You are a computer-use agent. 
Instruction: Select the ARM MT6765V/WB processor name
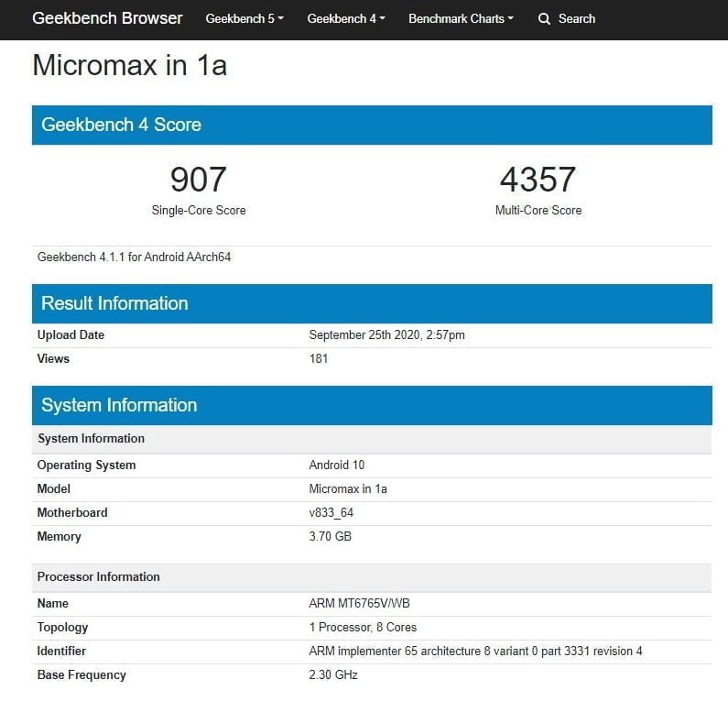pyautogui.click(x=359, y=603)
